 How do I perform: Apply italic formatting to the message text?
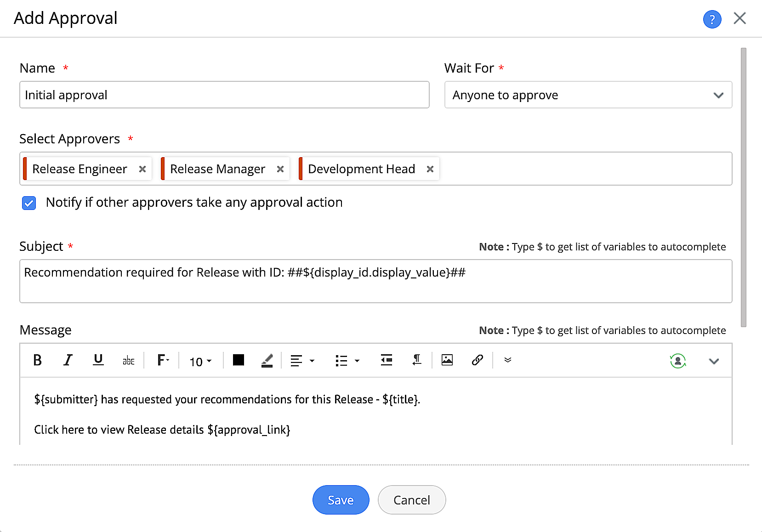tap(68, 360)
